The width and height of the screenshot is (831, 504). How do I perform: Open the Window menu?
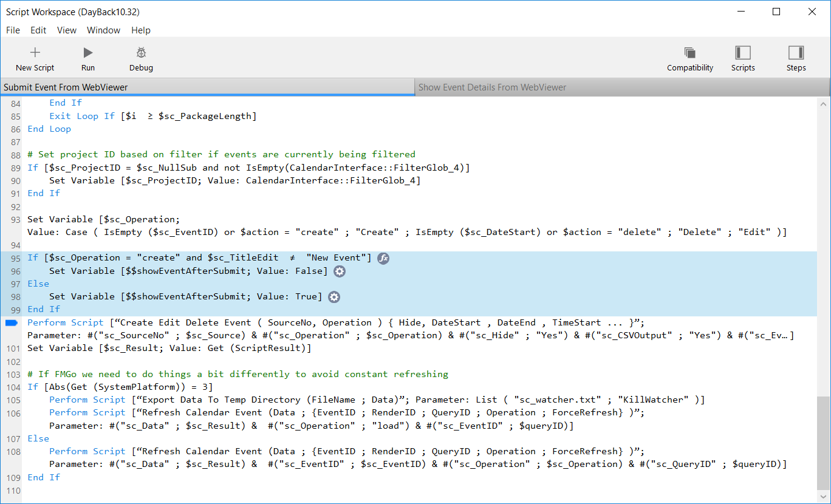click(103, 30)
